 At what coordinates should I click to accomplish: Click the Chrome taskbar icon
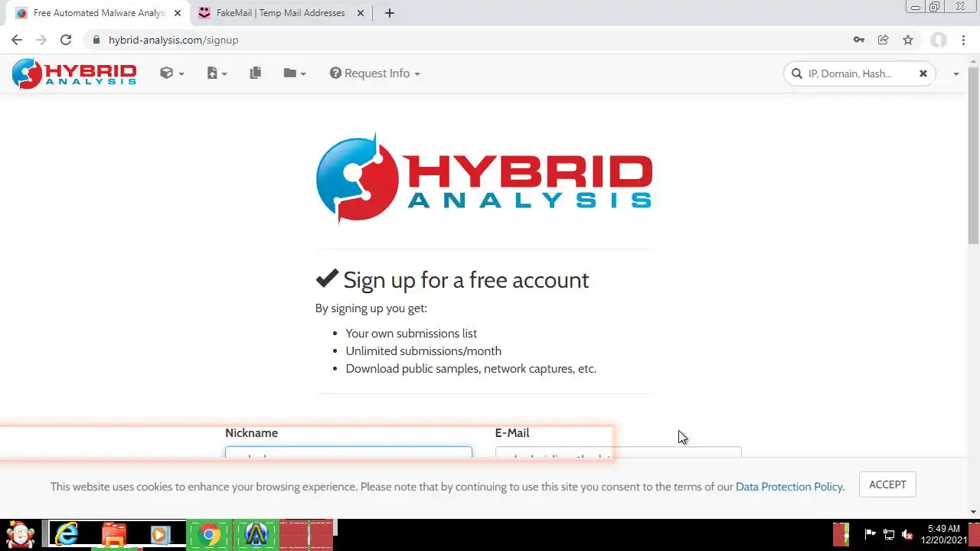(209, 534)
